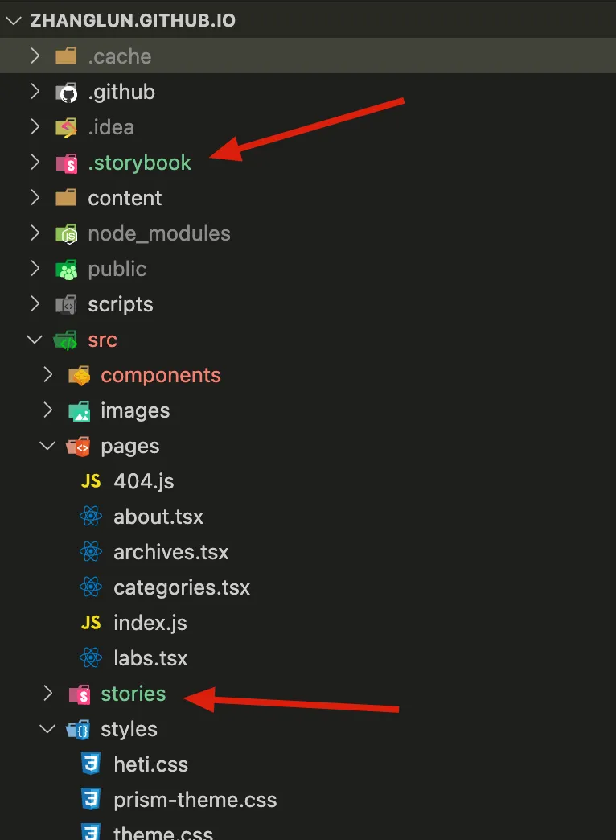
Task: Open the labs.tsx file
Action: pos(150,658)
